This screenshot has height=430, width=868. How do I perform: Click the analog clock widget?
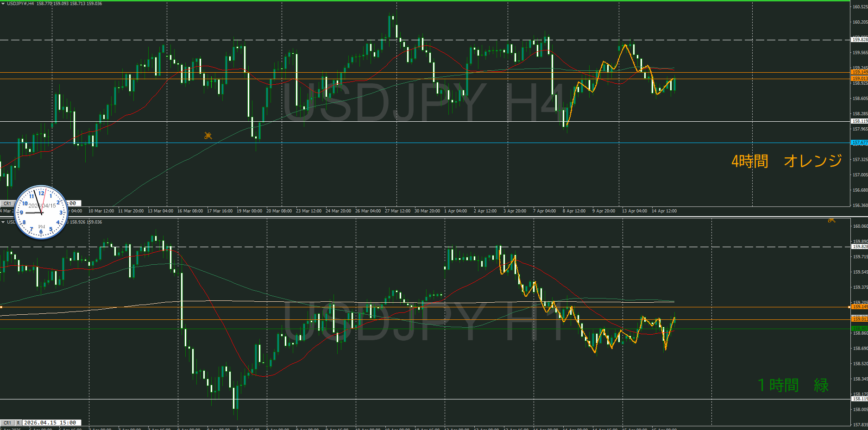42,212
